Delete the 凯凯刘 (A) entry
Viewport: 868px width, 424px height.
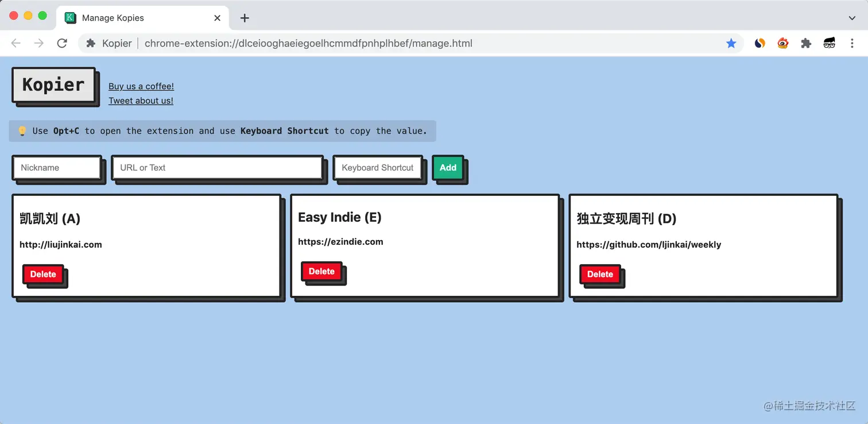[43, 274]
